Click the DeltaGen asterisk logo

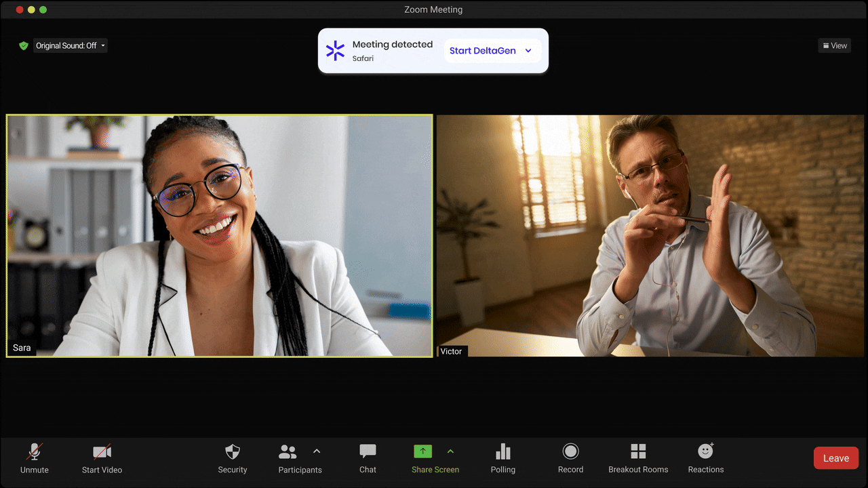335,51
